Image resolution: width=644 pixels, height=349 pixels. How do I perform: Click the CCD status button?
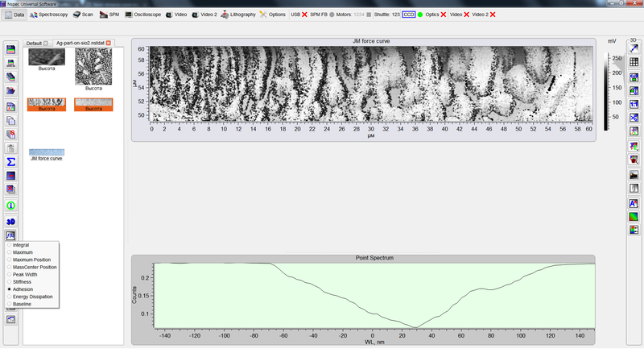pyautogui.click(x=409, y=15)
